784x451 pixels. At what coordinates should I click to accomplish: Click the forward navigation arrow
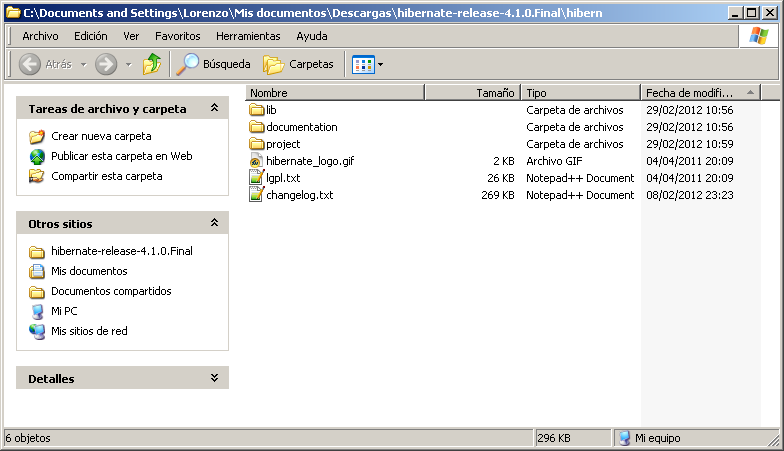coord(106,64)
